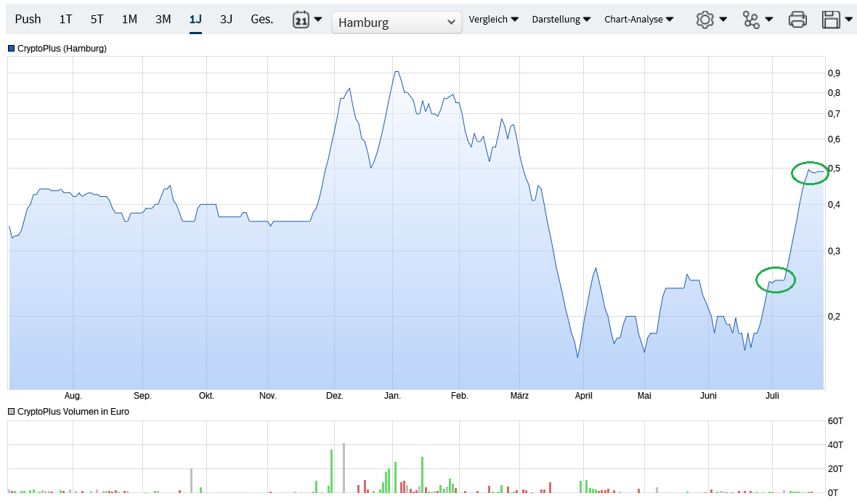This screenshot has height=504, width=857.
Task: Expand arrow next to save icon
Action: tap(849, 20)
